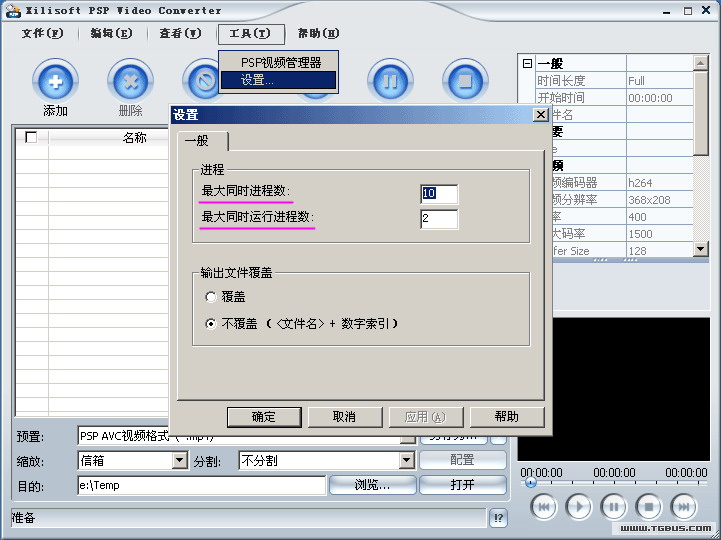Click the help icon beside status bar

[498, 518]
